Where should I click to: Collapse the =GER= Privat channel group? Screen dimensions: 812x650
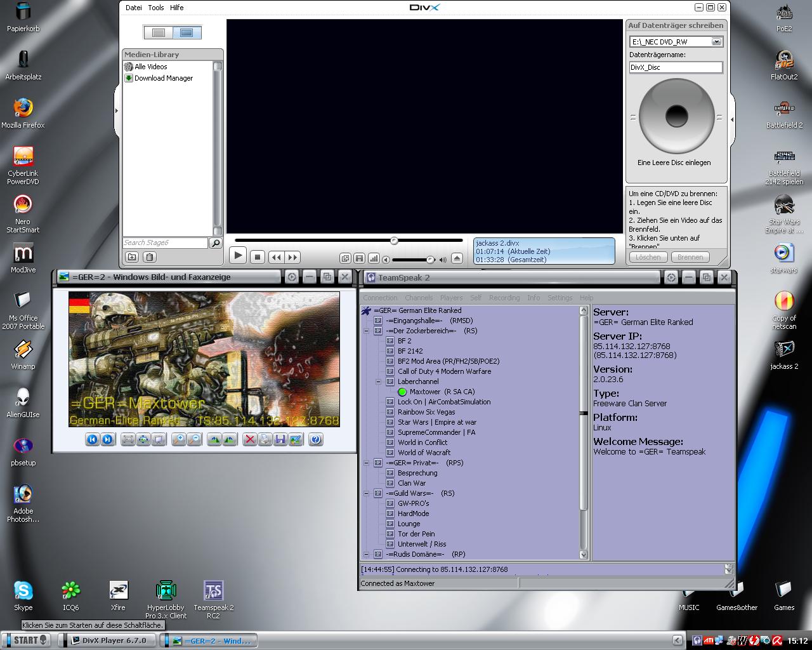coord(367,463)
